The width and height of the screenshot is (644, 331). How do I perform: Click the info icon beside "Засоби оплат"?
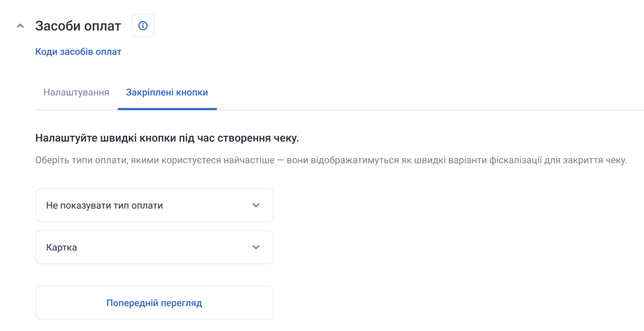coord(143,26)
